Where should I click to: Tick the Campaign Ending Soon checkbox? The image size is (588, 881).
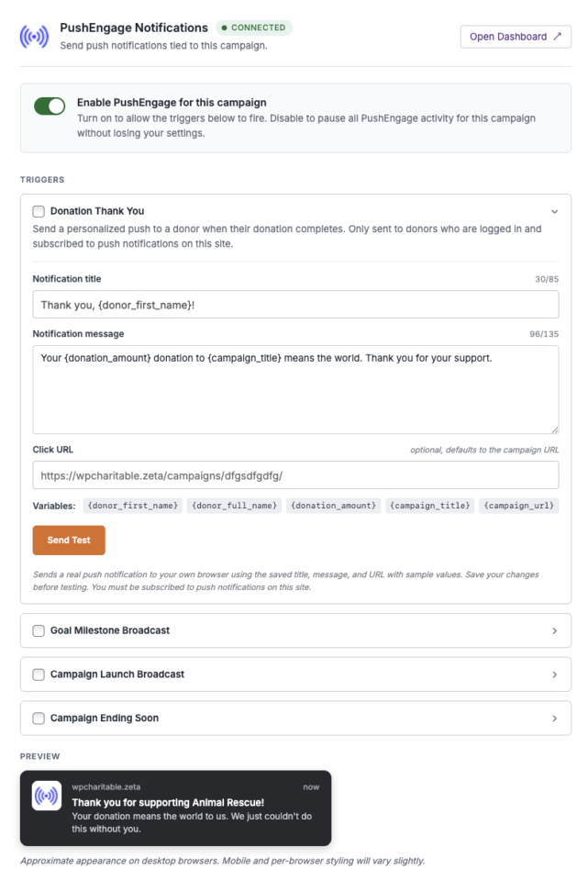click(x=39, y=719)
